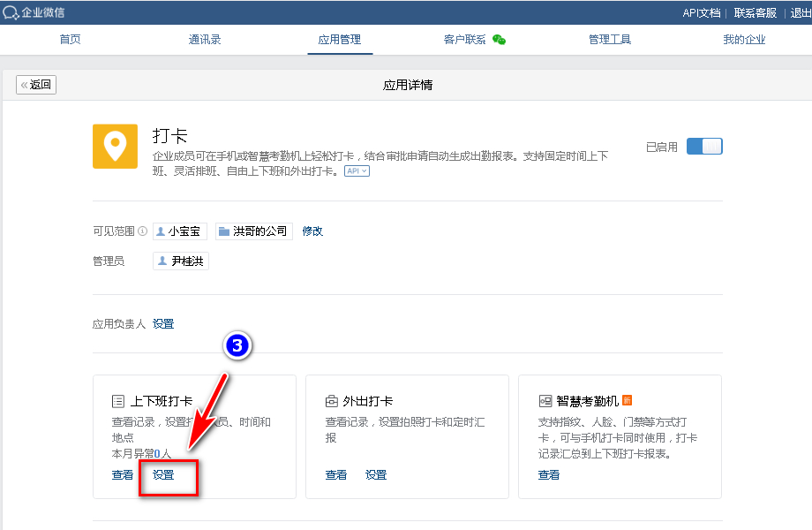Image resolution: width=812 pixels, height=530 pixels.
Task: Click 设置 next to 应用负责人
Action: pyautogui.click(x=163, y=324)
